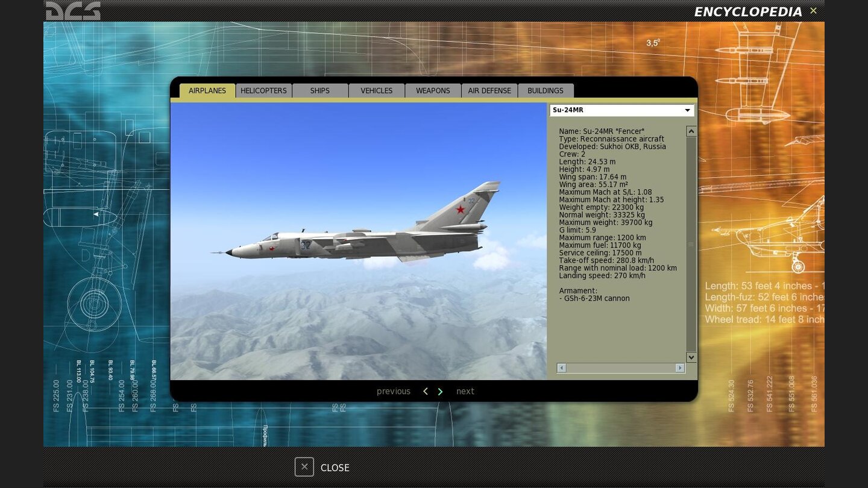Click the green next arrow icon
The height and width of the screenshot is (488, 868).
[440, 392]
